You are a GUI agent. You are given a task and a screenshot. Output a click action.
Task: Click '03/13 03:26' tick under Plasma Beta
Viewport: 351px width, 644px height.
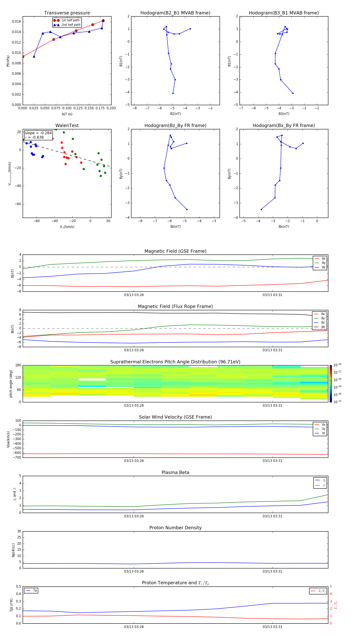point(134,516)
